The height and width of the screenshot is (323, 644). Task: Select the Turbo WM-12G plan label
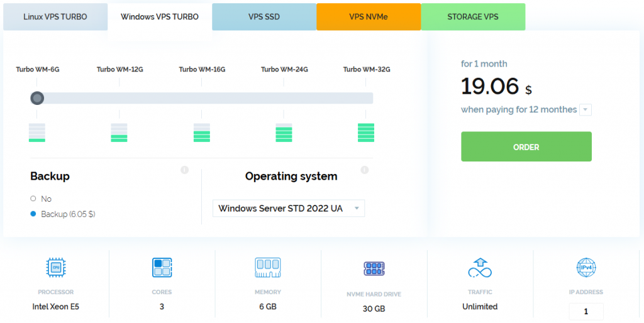[120, 69]
